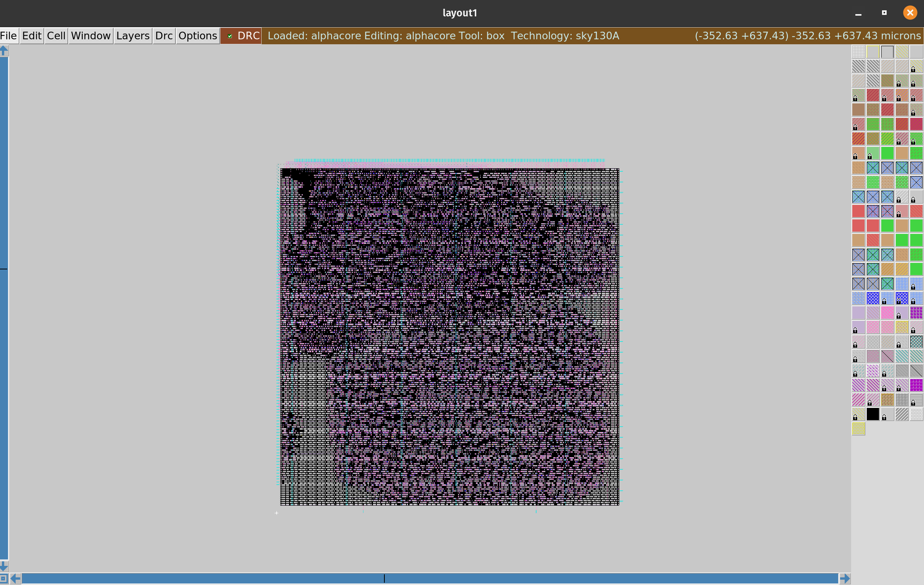Open the Layers menu

click(133, 36)
